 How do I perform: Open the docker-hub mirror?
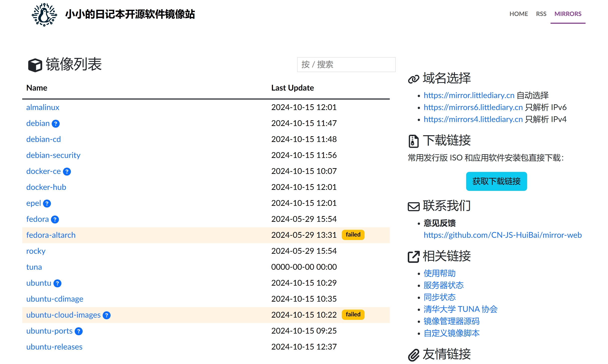click(x=46, y=187)
